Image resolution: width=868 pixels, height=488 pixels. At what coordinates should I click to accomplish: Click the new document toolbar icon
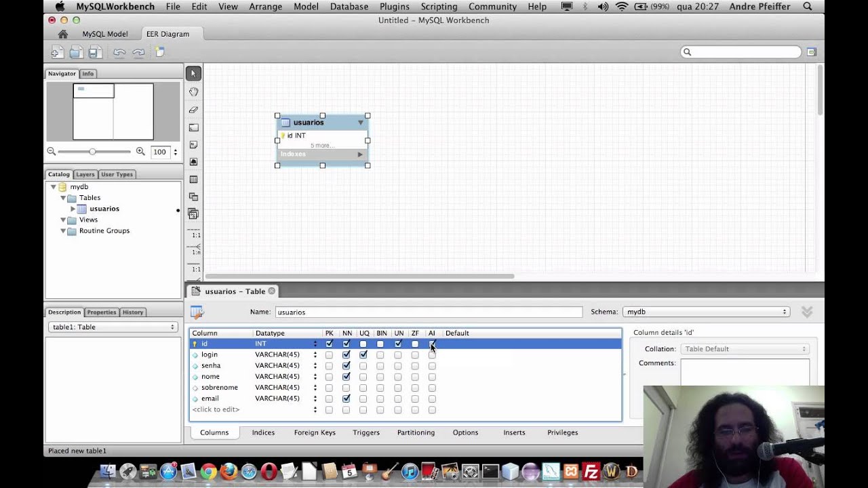pyautogui.click(x=57, y=52)
